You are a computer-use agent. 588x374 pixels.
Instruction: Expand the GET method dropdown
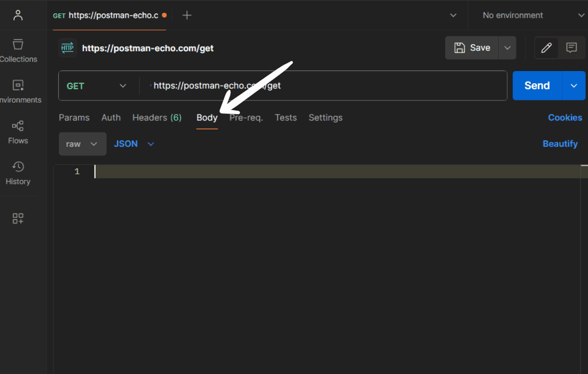(x=96, y=86)
